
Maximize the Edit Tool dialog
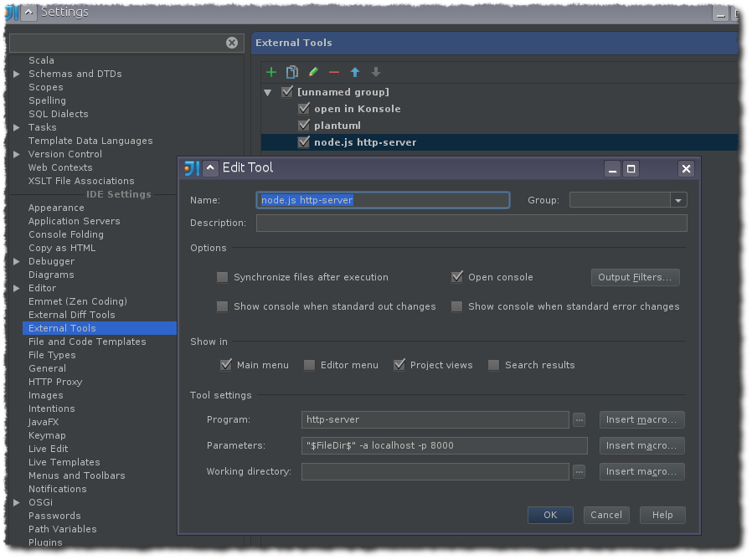[631, 169]
